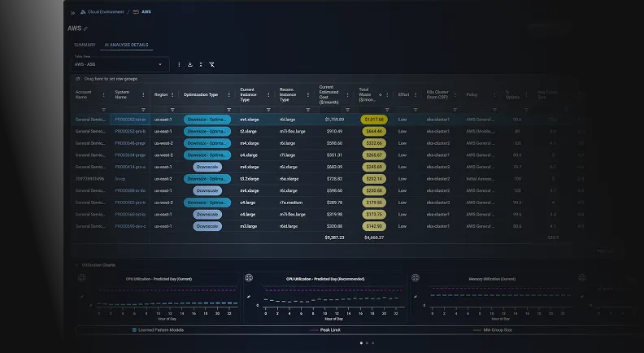Filter the Region column

pos(172,110)
